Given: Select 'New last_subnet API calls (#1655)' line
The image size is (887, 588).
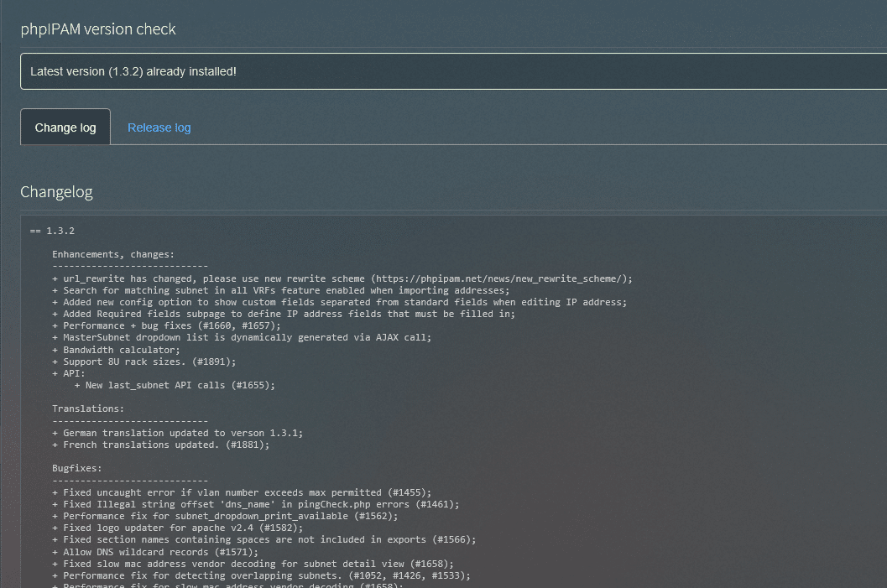Looking at the screenshot, I should [x=175, y=386].
